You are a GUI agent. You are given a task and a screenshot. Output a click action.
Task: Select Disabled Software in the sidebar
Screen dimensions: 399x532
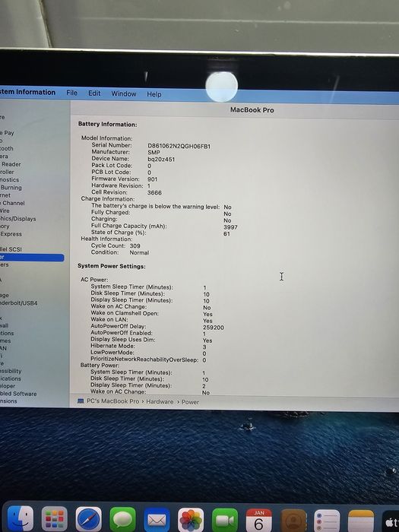coord(18,394)
